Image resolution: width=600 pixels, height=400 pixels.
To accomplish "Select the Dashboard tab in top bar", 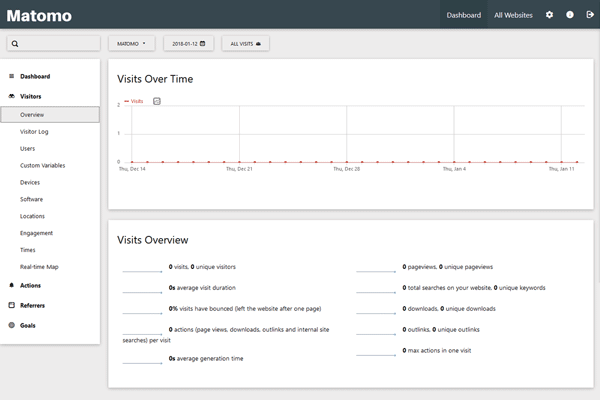I will (x=463, y=15).
